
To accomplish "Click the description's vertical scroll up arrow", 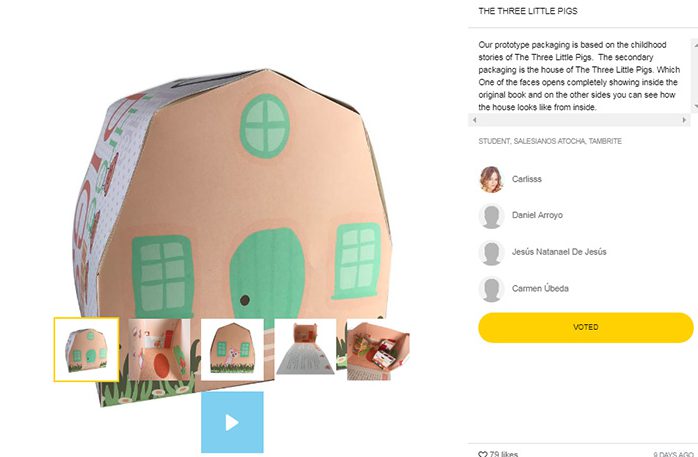I will pyautogui.click(x=695, y=43).
